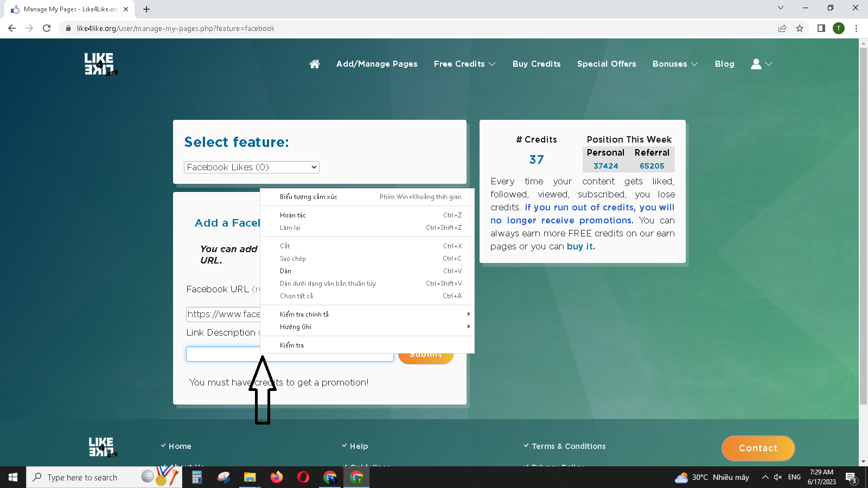Go to the site home icon

click(x=314, y=64)
